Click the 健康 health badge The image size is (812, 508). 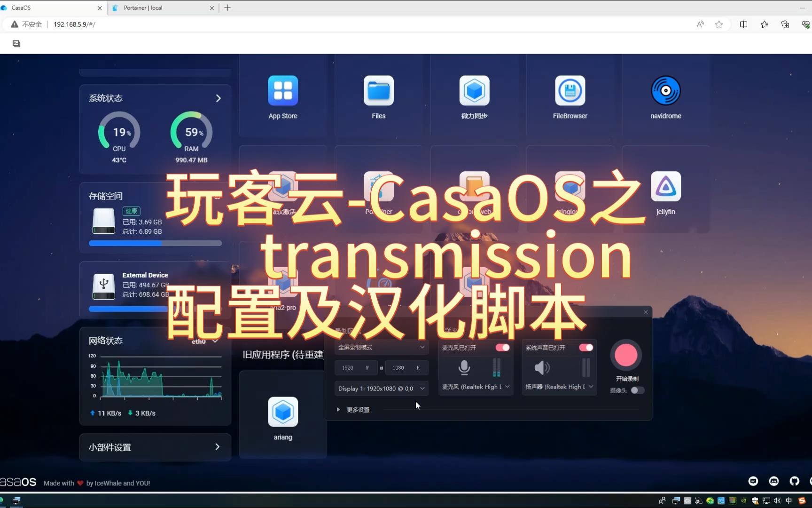tap(132, 211)
